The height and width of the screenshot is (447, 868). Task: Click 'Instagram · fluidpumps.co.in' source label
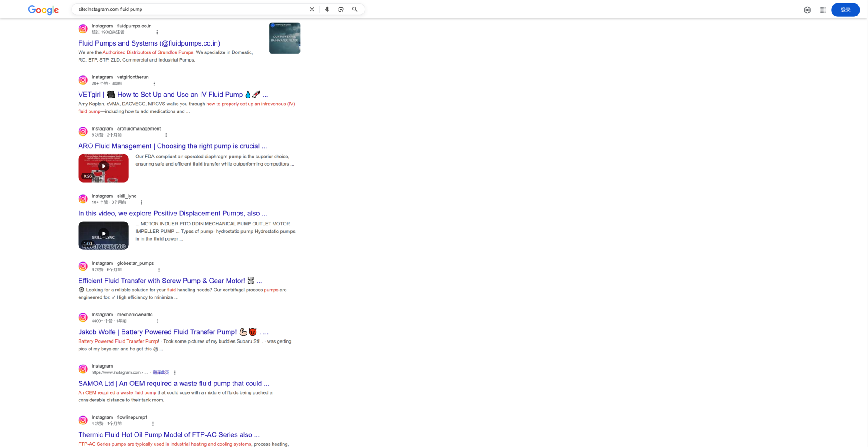pos(122,26)
